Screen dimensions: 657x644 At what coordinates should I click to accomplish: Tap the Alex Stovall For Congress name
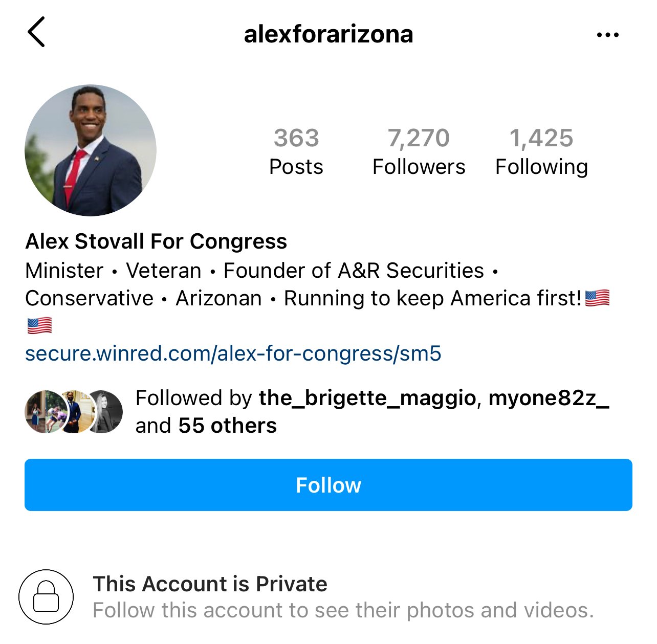[156, 241]
